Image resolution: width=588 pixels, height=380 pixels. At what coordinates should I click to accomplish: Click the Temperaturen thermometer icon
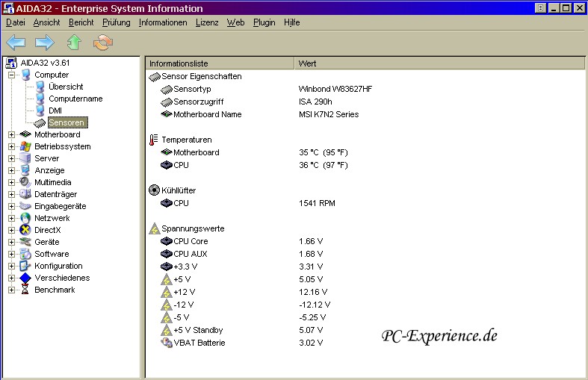point(153,140)
